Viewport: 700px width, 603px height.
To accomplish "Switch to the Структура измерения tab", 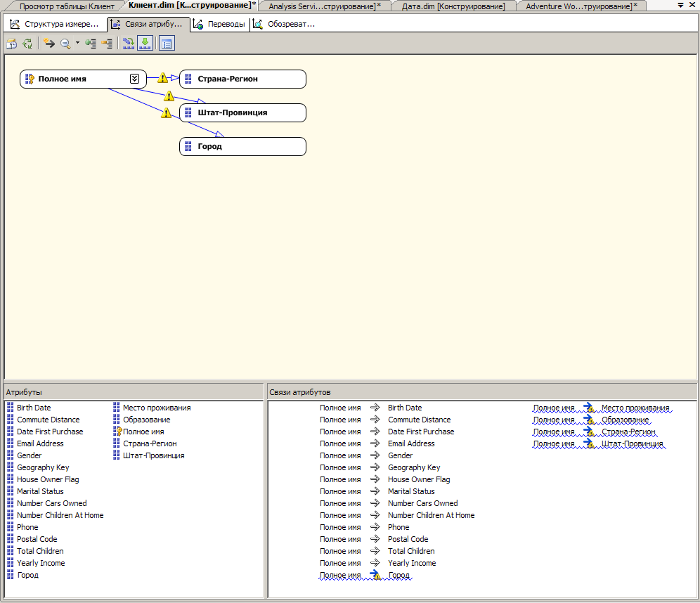I will 54,24.
